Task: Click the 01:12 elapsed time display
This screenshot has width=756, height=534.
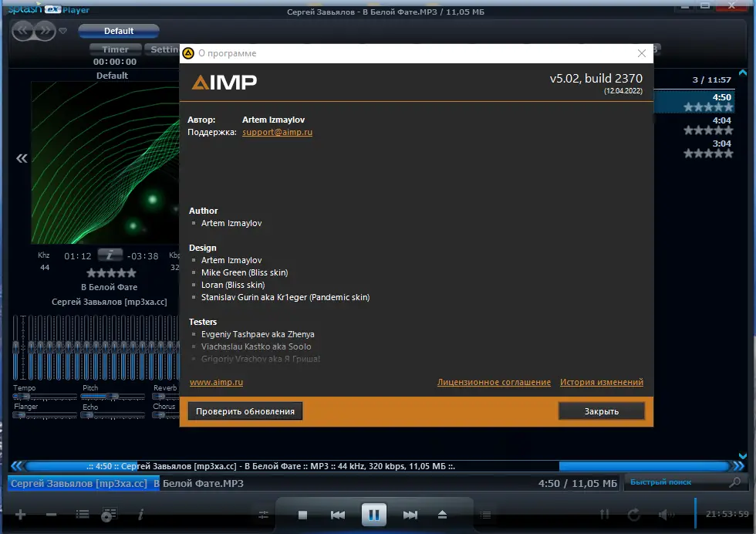Action: coord(78,256)
